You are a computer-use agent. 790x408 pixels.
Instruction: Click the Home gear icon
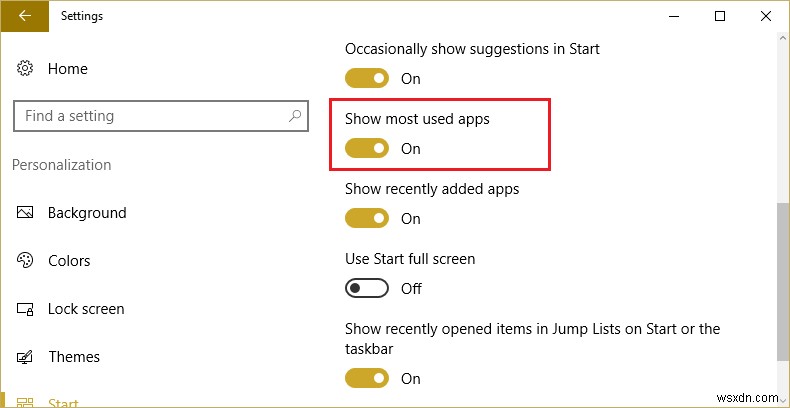click(x=25, y=69)
